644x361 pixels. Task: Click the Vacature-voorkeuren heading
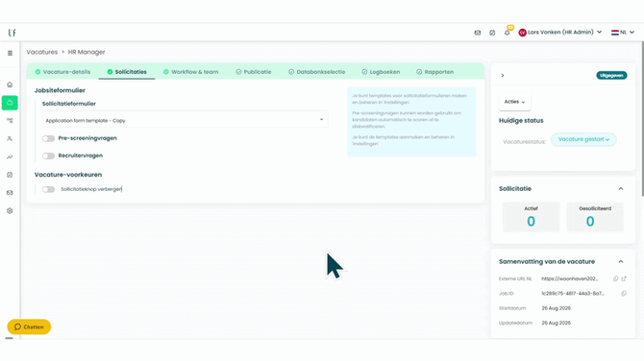tap(68, 175)
